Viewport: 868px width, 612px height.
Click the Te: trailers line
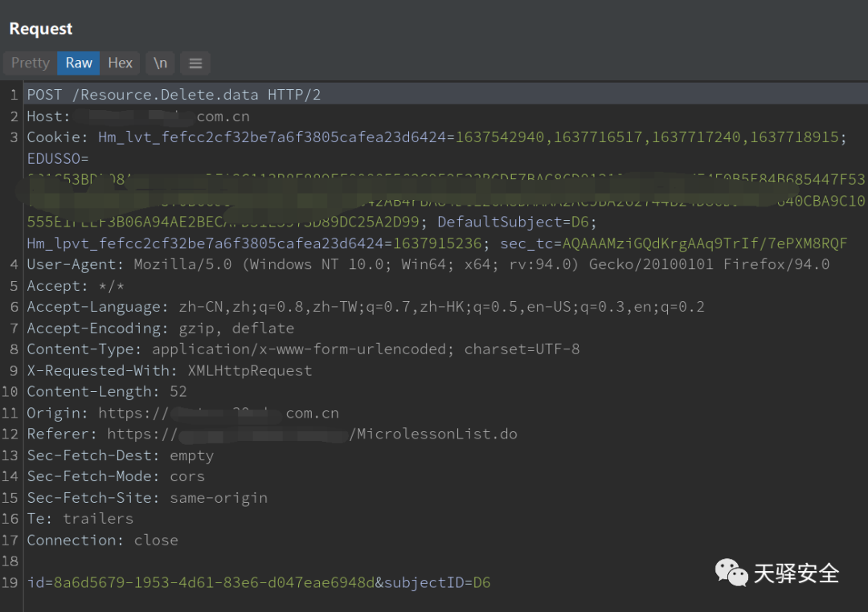coord(80,519)
